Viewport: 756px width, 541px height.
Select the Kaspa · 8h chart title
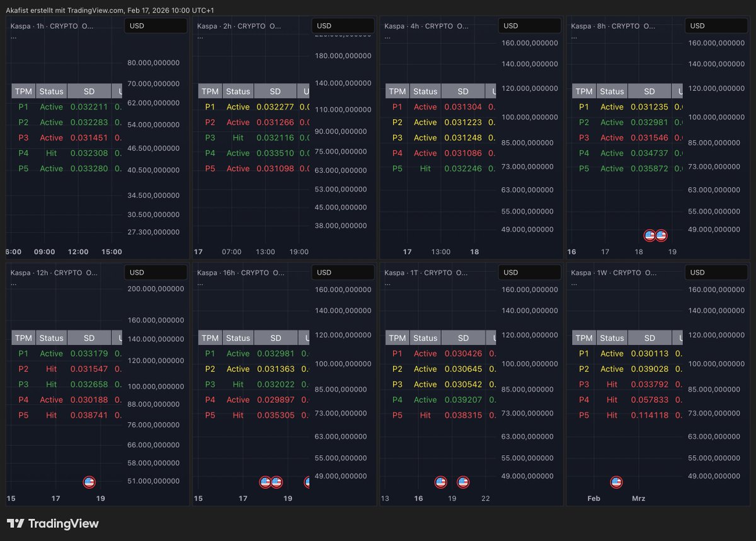coord(613,26)
